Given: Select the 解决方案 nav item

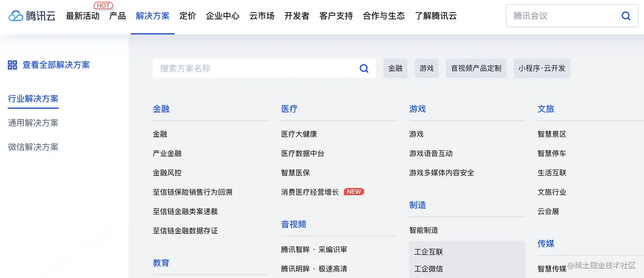Looking at the screenshot, I should coord(152,16).
